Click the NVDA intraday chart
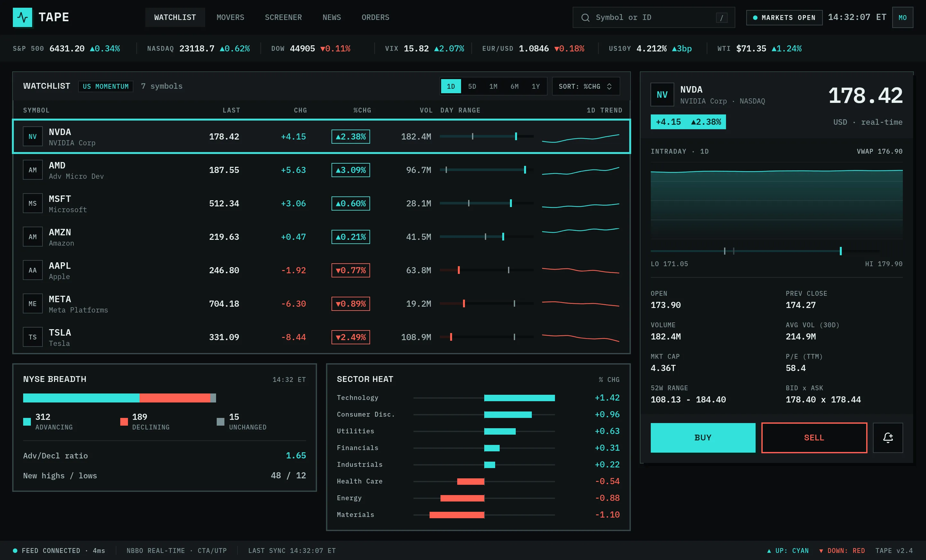This screenshot has height=560, width=926. click(776, 201)
